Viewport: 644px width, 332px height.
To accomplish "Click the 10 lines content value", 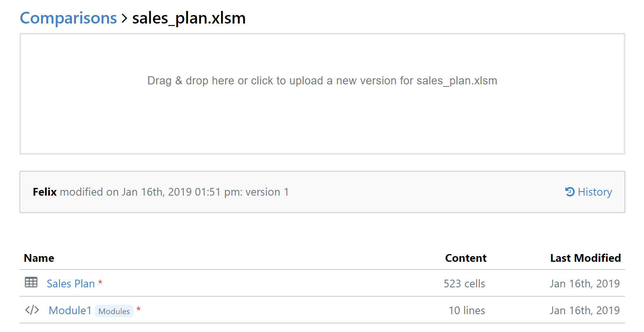I will (466, 310).
